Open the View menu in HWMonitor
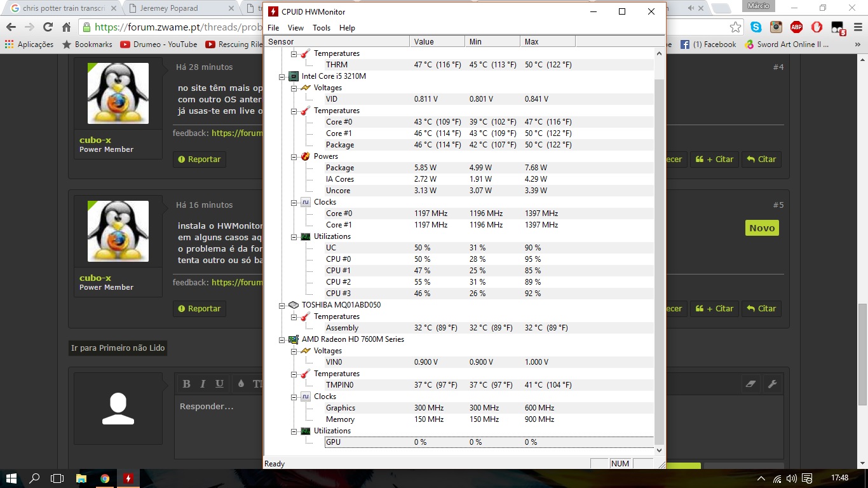 [x=295, y=28]
